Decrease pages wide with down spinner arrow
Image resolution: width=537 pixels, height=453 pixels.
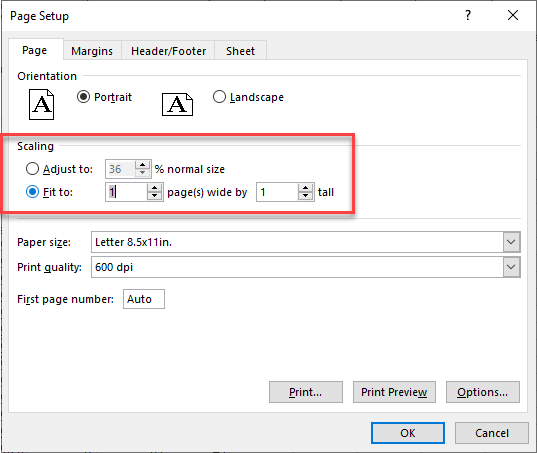pyautogui.click(x=154, y=196)
